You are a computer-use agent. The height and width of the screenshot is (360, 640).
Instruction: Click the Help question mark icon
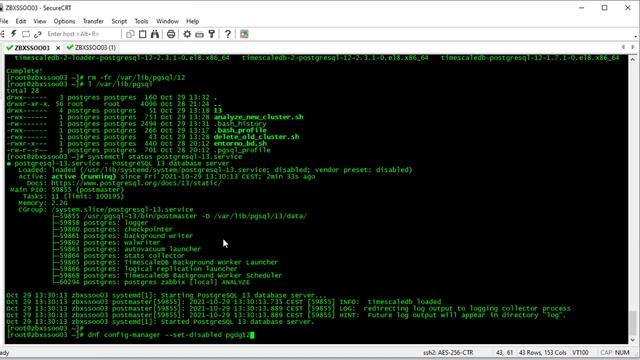pyautogui.click(x=228, y=34)
